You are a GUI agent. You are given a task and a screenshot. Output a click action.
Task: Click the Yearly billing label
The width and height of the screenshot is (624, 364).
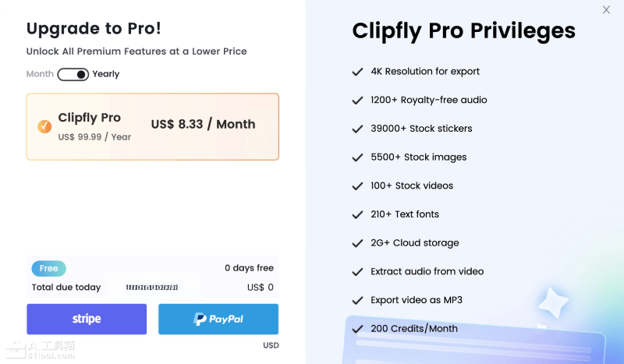pos(106,74)
